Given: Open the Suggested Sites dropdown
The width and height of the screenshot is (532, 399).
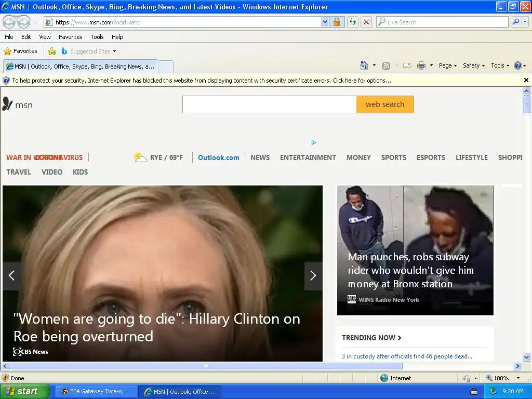Looking at the screenshot, I should coord(89,51).
